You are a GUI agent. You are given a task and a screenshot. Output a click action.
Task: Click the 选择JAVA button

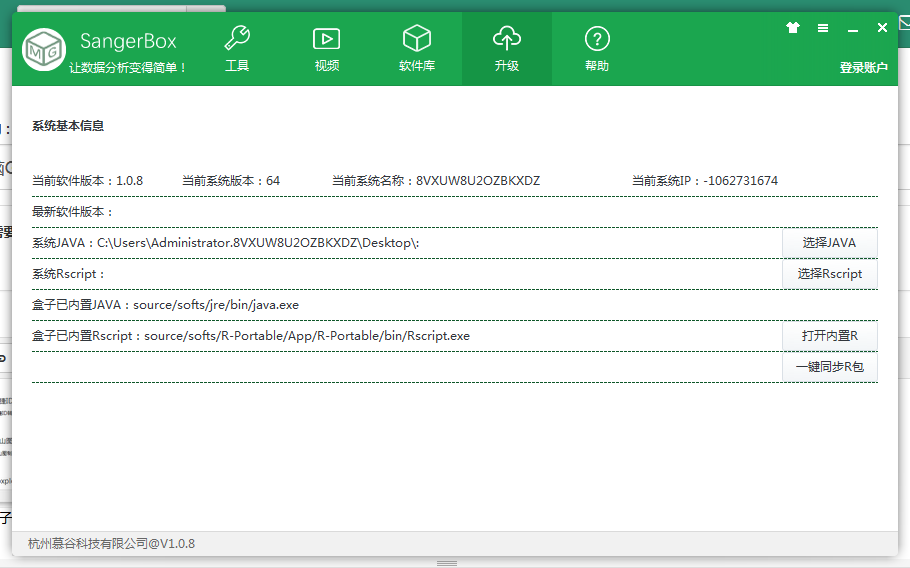pos(829,243)
